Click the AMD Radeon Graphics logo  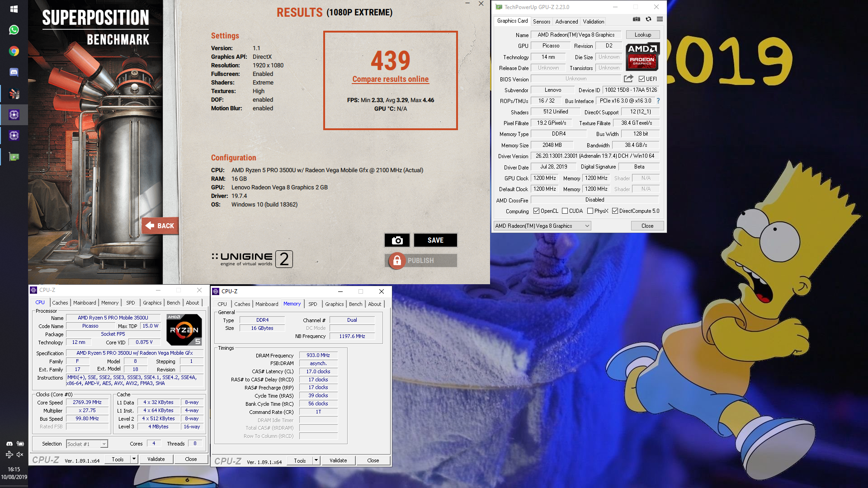pyautogui.click(x=642, y=56)
